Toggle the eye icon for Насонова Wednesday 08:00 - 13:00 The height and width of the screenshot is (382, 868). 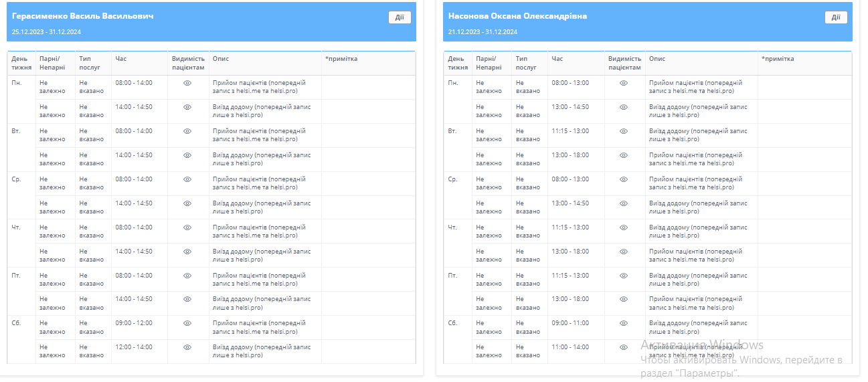pyautogui.click(x=624, y=179)
